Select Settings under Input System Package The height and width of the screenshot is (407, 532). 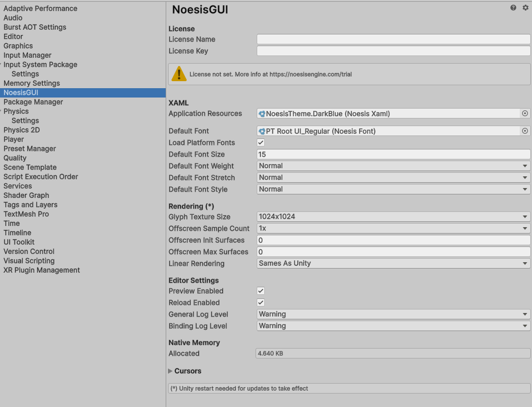coord(25,74)
